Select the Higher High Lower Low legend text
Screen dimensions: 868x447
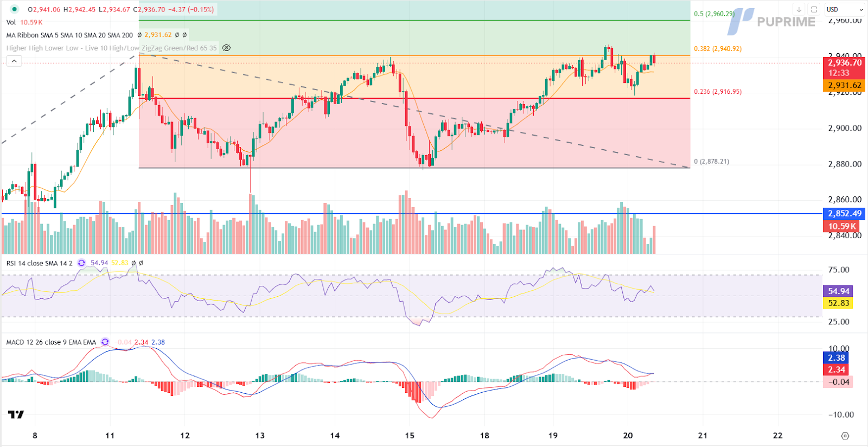111,48
